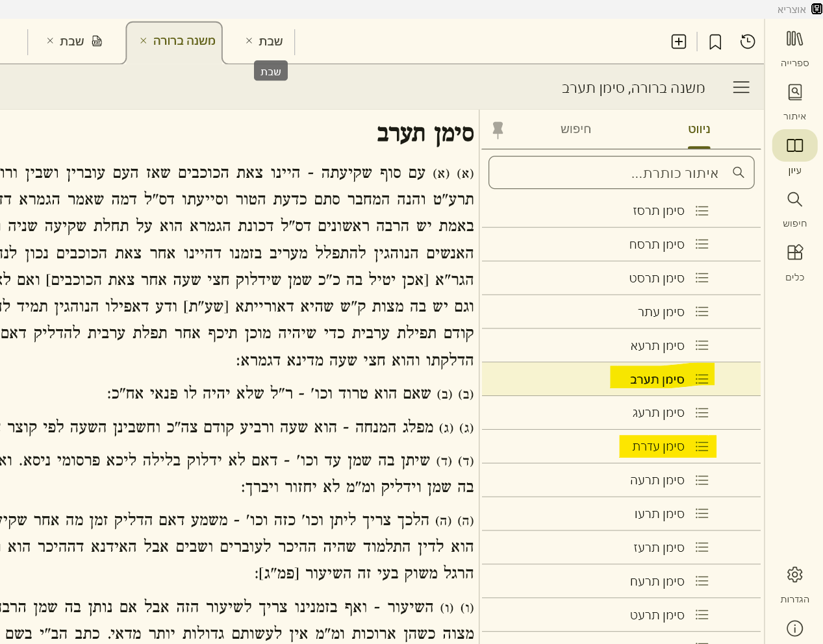Toggle the hamburger menu beside book title
Screen dimensions: 823x644
point(741,88)
